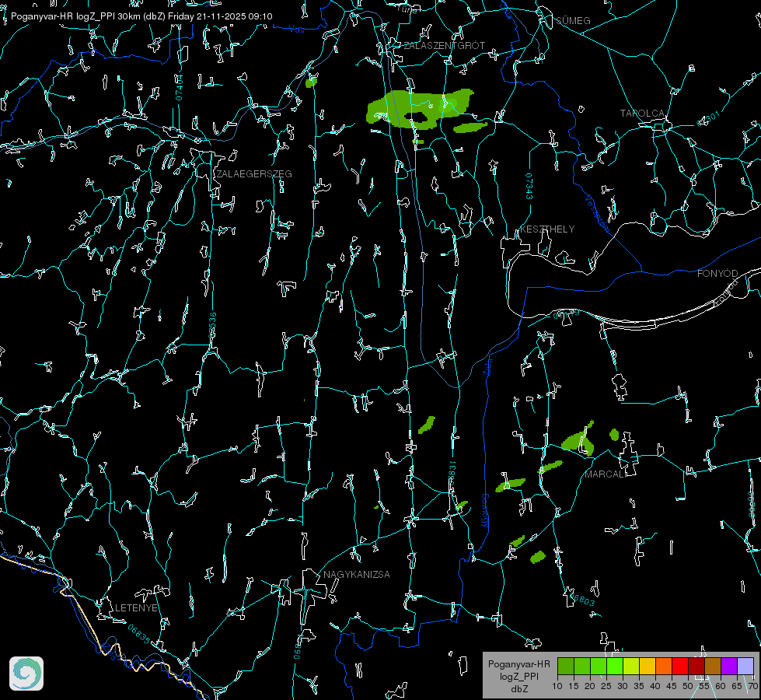Image resolution: width=761 pixels, height=700 pixels.
Task: Select the 25-30 dBZ bright green swatch
Action: pos(614,666)
